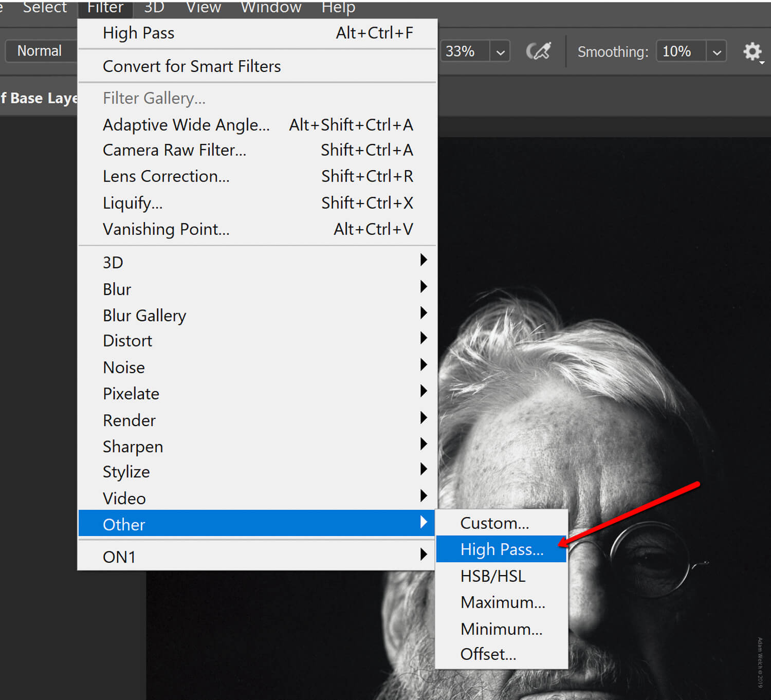Open the flow percentage dropdown
Viewport: 771px width, 700px height.
click(499, 51)
